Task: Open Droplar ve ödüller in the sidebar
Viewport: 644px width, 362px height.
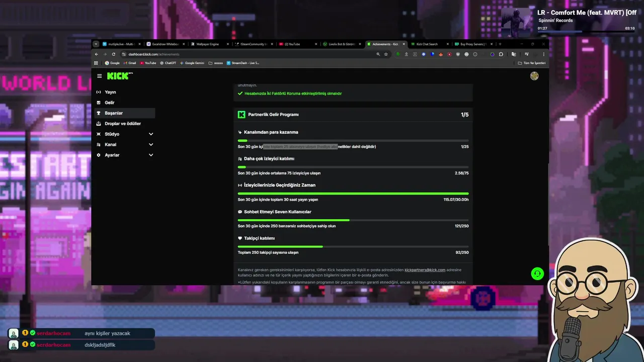Action: (125, 124)
